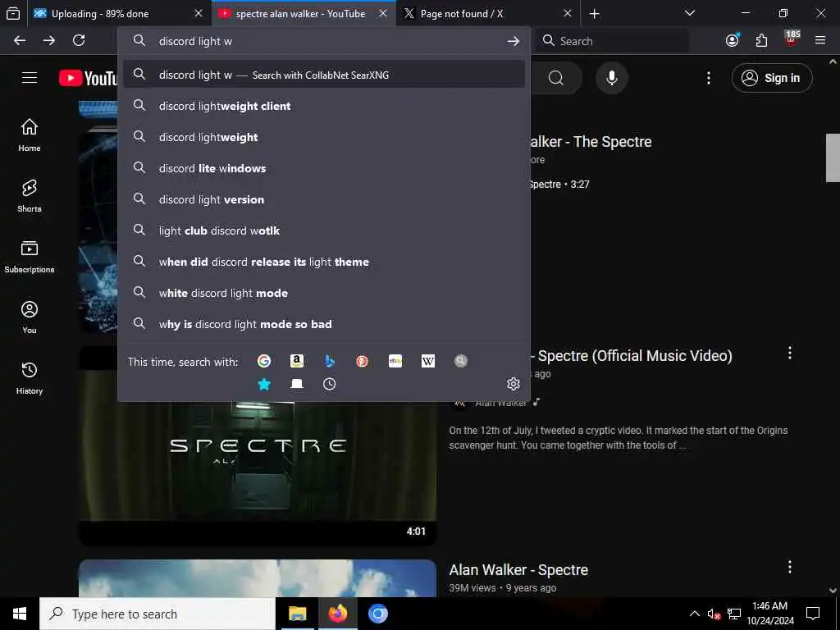Reload the current page
This screenshot has width=840, height=630.
(79, 41)
